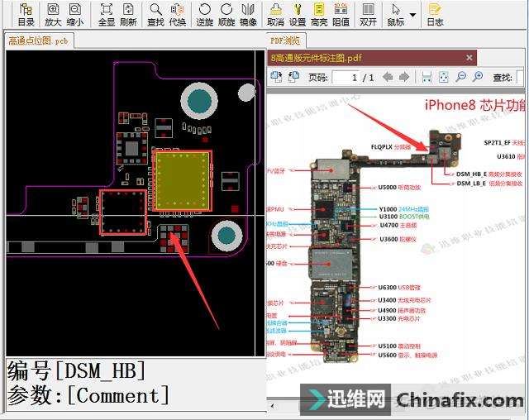Select the large red-outlined square chip on PCB
This screenshot has height=420, width=529.
(123, 212)
